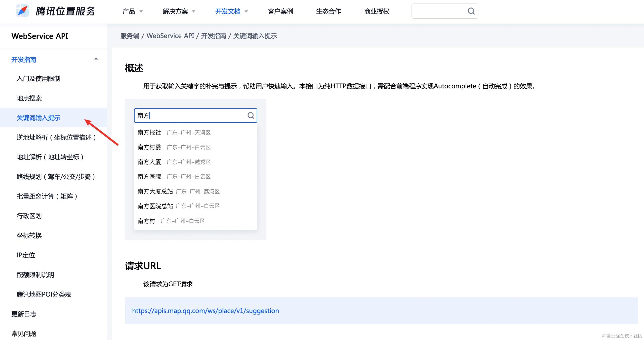Viewport: 644px width, 340px height.
Task: Select 地点搜索 in the sidebar
Action: (29, 98)
